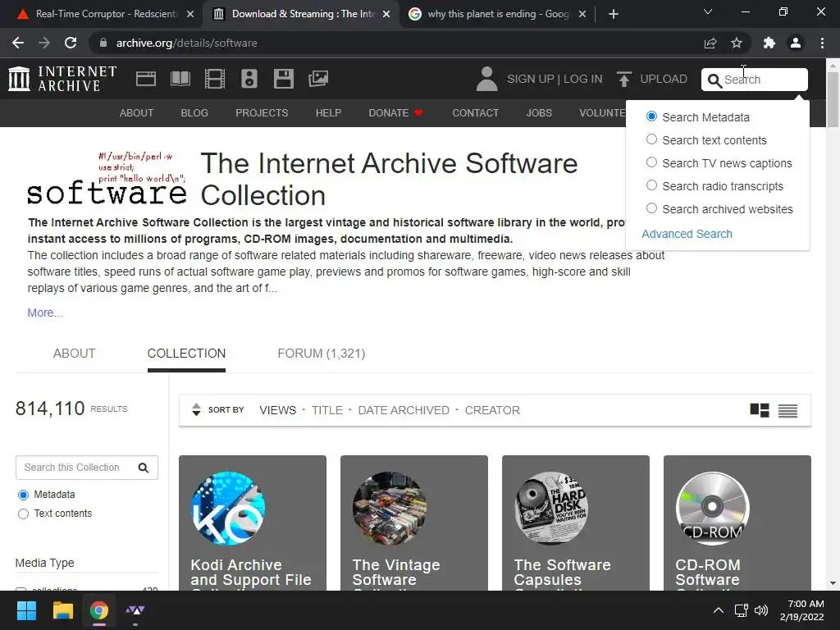The height and width of the screenshot is (630, 840).
Task: Open the Software Capsules collection tile
Action: coord(575,523)
